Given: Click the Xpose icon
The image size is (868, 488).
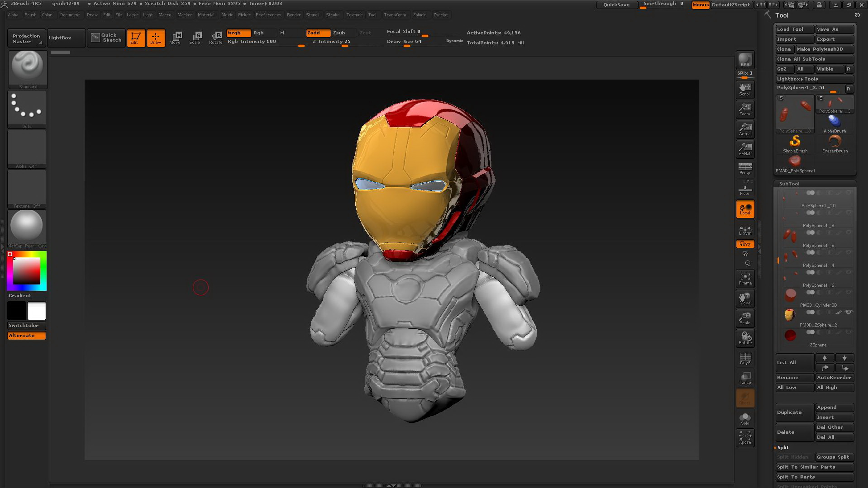Looking at the screenshot, I should coord(745,438).
